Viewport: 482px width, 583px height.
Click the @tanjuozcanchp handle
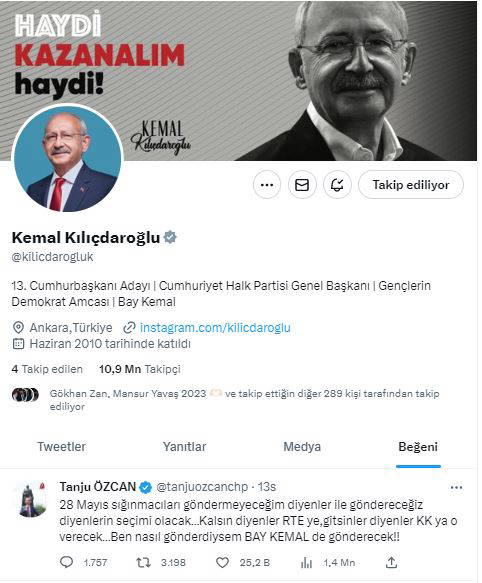[202, 487]
